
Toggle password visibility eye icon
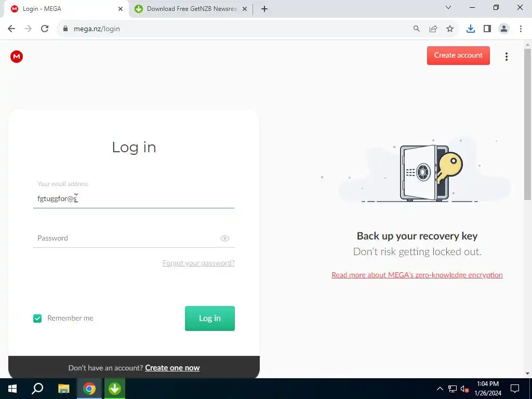224,238
